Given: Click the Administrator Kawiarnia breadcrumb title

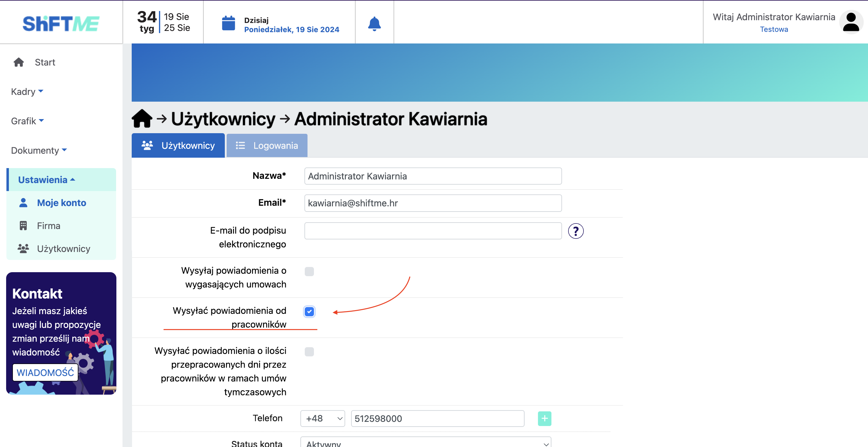Looking at the screenshot, I should [391, 119].
